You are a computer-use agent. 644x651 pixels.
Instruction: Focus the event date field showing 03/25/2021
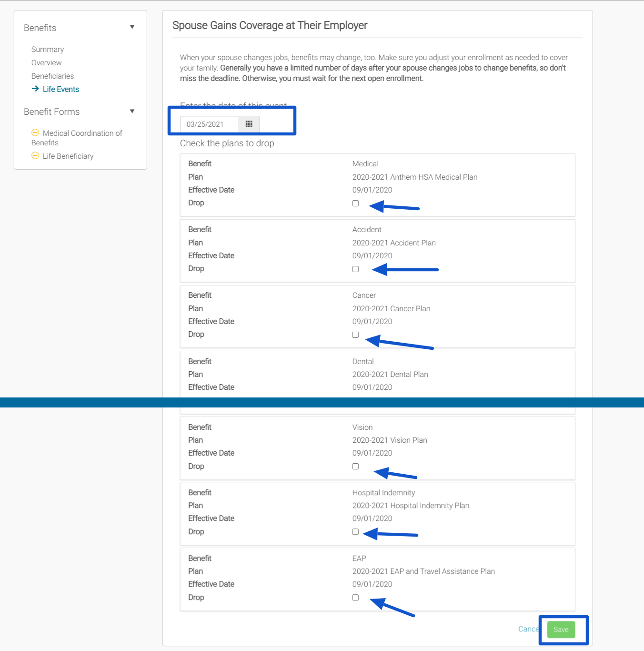coord(210,124)
